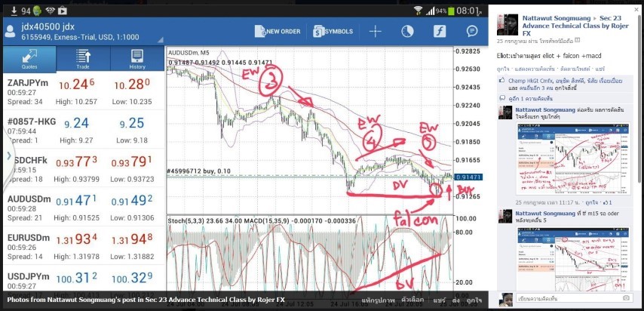Tap the battery icon in status bar

click(452, 11)
